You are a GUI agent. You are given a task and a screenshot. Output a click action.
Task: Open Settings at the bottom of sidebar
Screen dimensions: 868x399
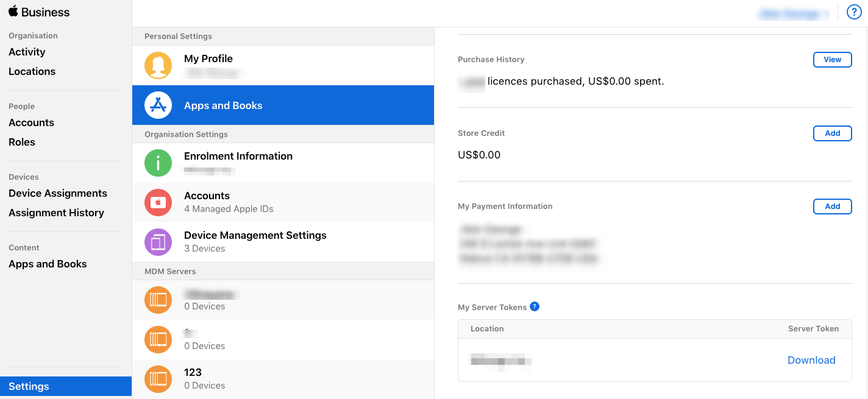29,386
